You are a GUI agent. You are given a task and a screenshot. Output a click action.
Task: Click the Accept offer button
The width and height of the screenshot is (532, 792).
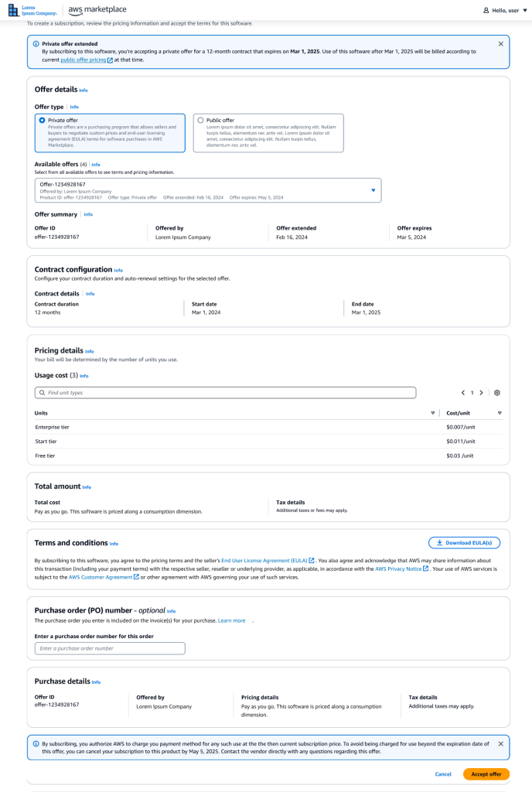486,773
